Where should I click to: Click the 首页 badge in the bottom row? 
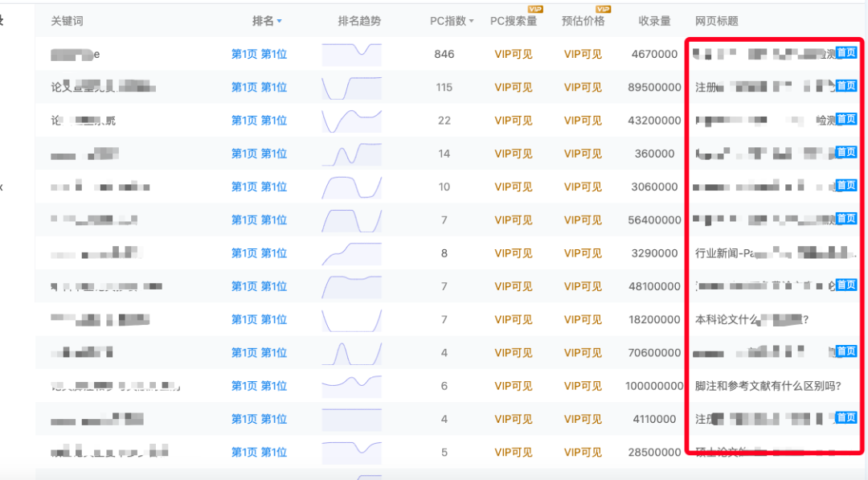845,417
